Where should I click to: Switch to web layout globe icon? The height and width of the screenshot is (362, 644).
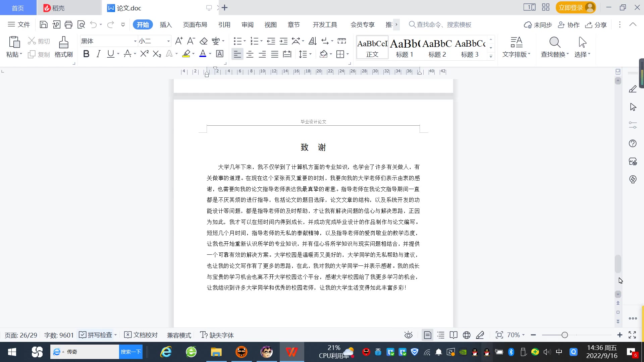467,335
